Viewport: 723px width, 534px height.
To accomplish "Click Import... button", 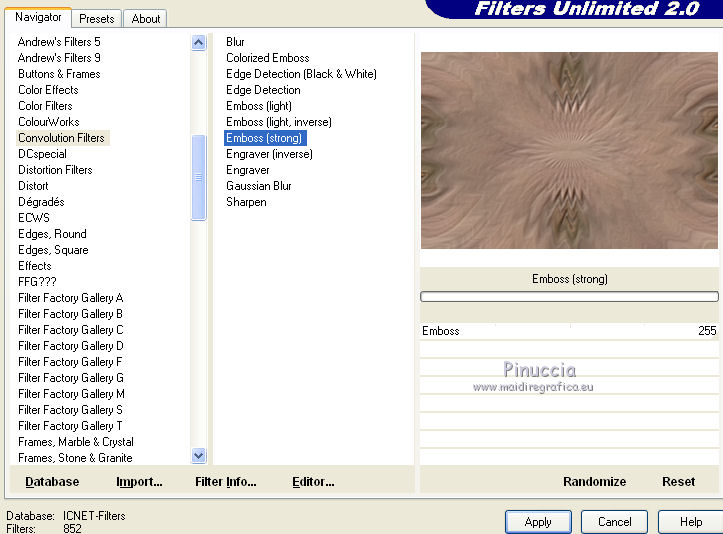I will coord(139,481).
